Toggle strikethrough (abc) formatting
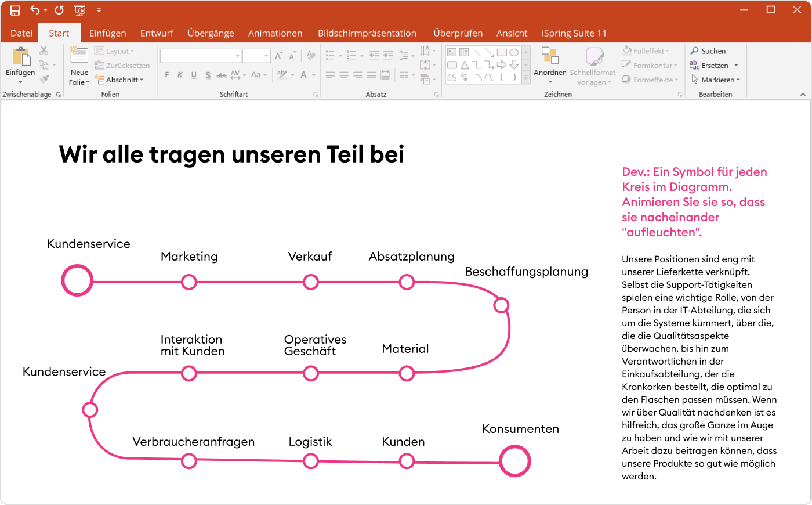Viewport: 812px width, 505px height. click(222, 75)
